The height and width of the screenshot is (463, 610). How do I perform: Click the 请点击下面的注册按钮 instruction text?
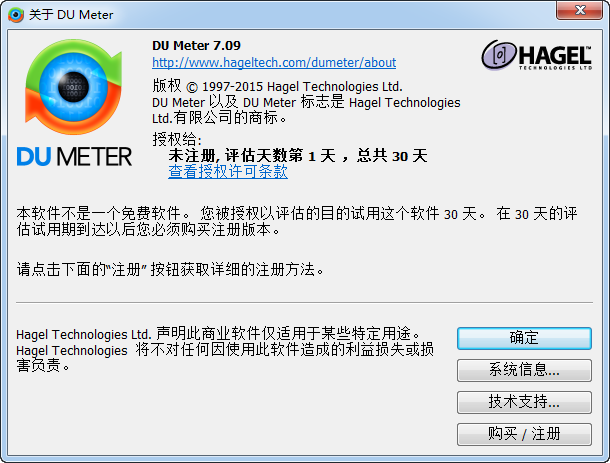pos(170,269)
